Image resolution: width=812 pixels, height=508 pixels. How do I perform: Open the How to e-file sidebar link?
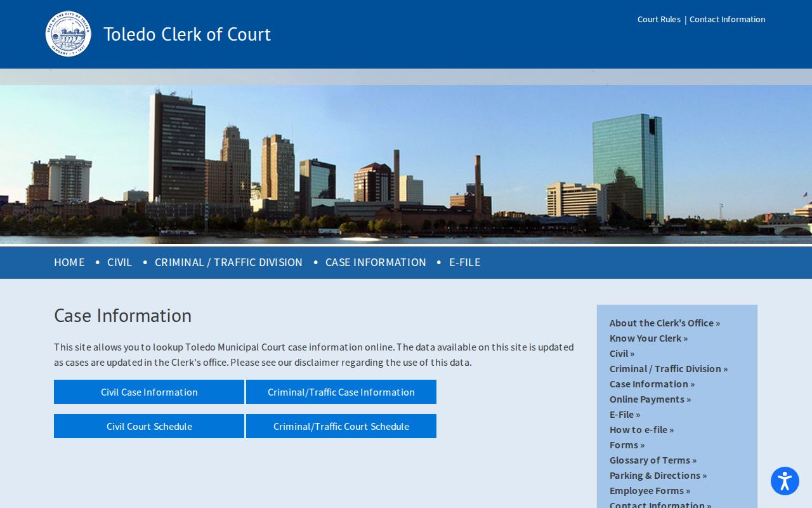[641, 430]
